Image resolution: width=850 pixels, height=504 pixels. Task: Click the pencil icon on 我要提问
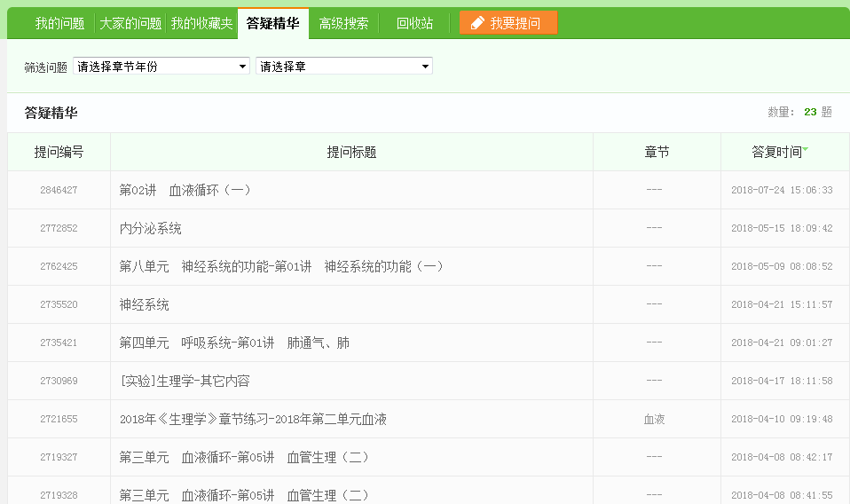477,23
